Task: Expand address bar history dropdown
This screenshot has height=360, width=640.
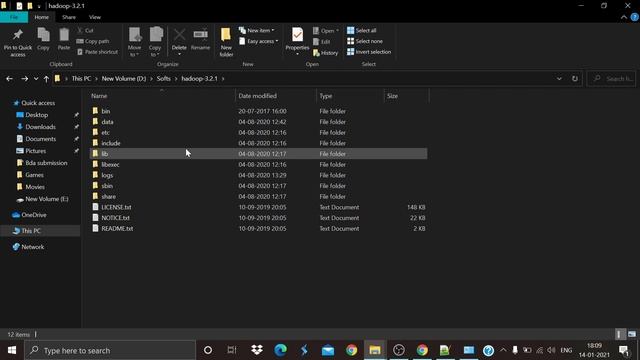Action: click(559, 79)
